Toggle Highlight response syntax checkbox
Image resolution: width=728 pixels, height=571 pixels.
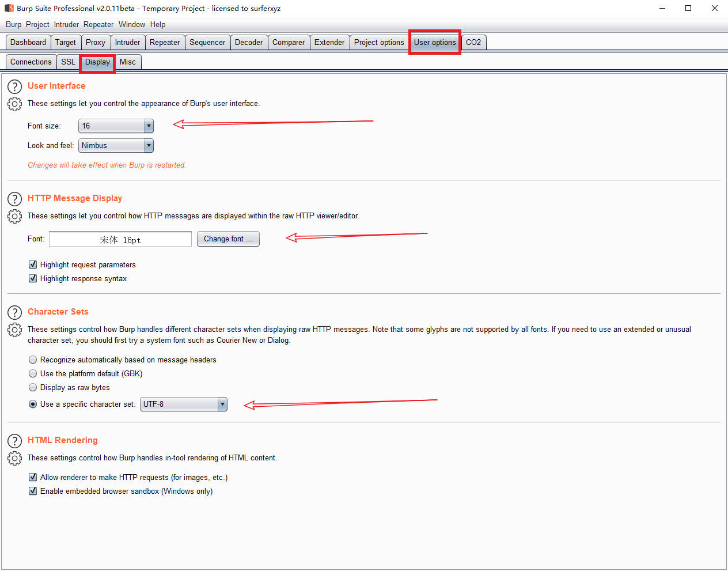coord(33,278)
